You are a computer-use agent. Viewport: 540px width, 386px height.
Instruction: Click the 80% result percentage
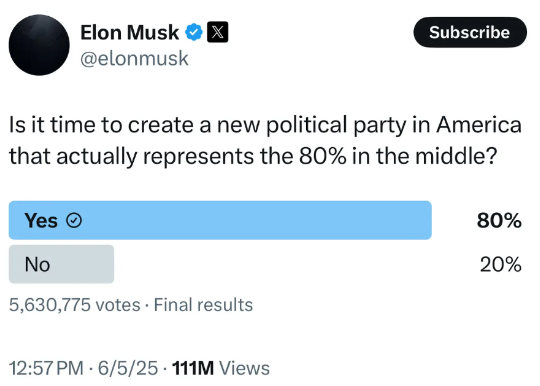499,220
